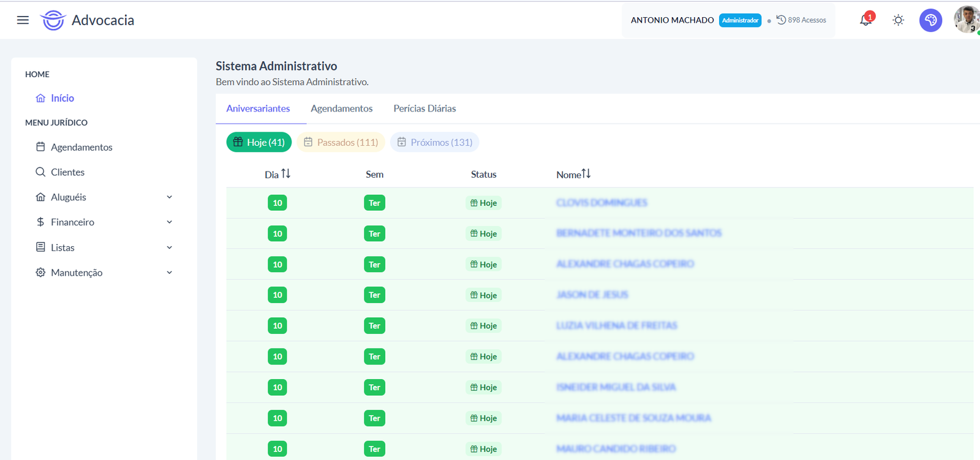
Task: Toggle light/dark mode with the sun icon
Action: click(899, 20)
